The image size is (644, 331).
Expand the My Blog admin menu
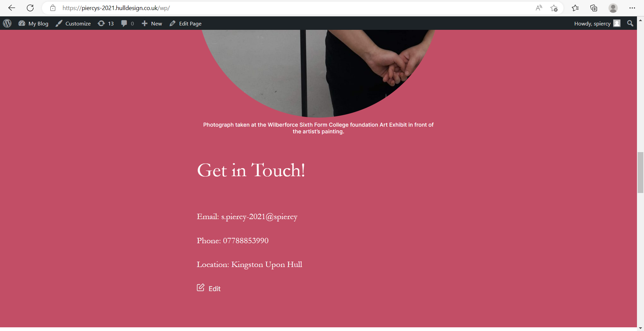tap(34, 23)
